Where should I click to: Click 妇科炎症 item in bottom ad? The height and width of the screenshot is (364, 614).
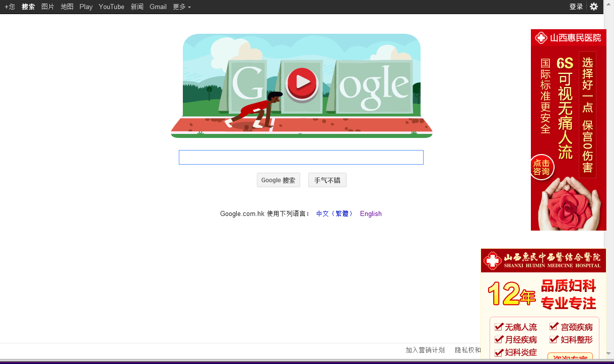coord(516,352)
